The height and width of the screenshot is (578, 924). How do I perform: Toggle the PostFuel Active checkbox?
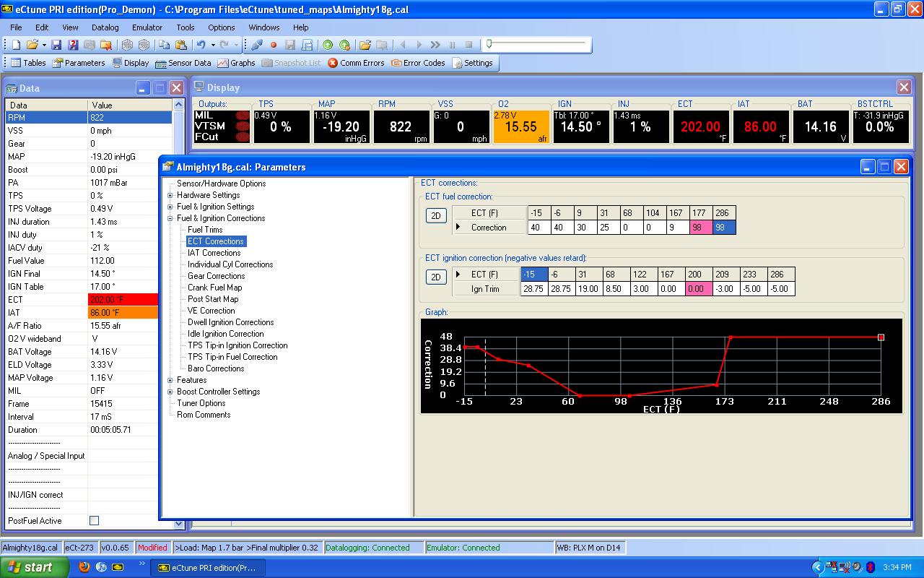94,520
